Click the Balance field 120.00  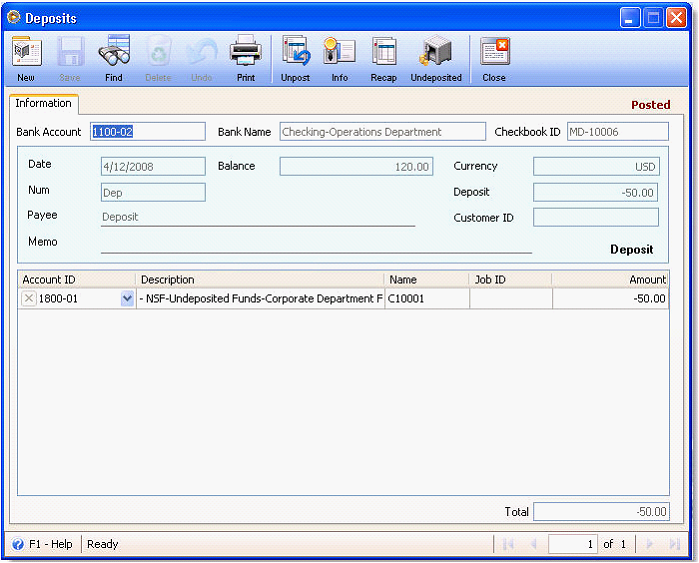[x=356, y=166]
